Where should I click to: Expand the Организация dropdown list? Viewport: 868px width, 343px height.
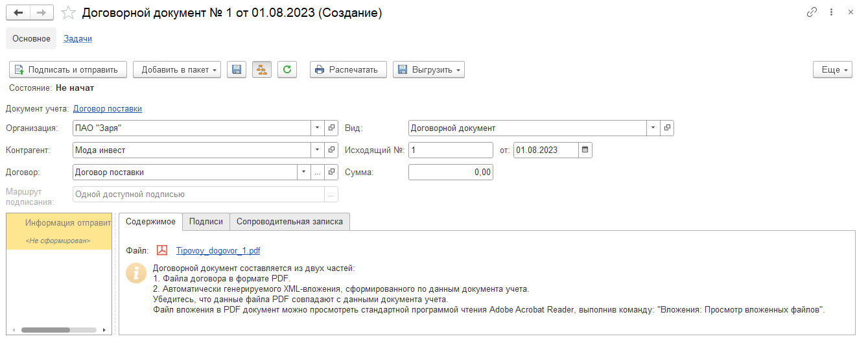pyautogui.click(x=318, y=128)
